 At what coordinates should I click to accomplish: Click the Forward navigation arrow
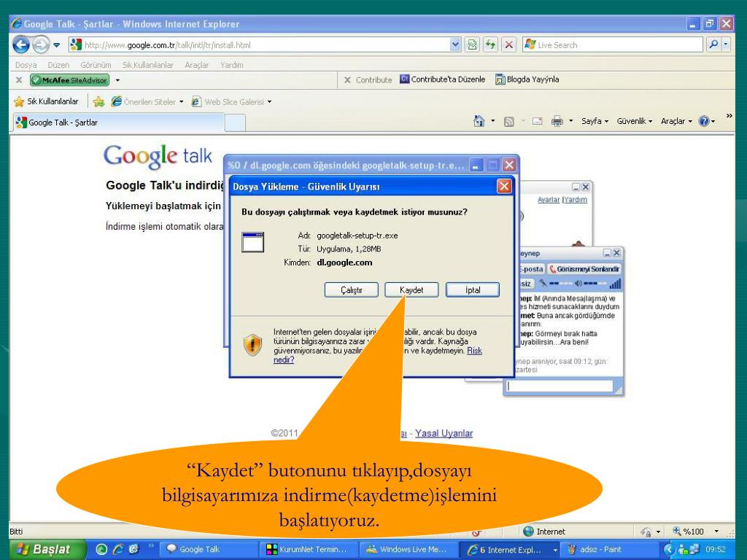41,44
